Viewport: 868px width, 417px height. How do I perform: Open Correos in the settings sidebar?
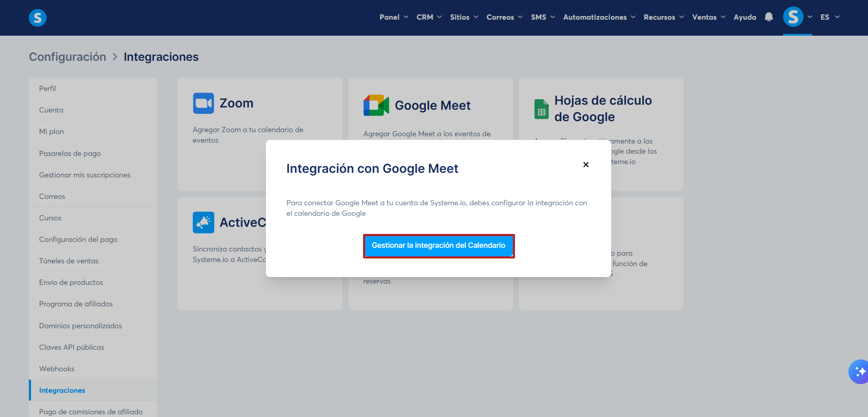pyautogui.click(x=93, y=196)
